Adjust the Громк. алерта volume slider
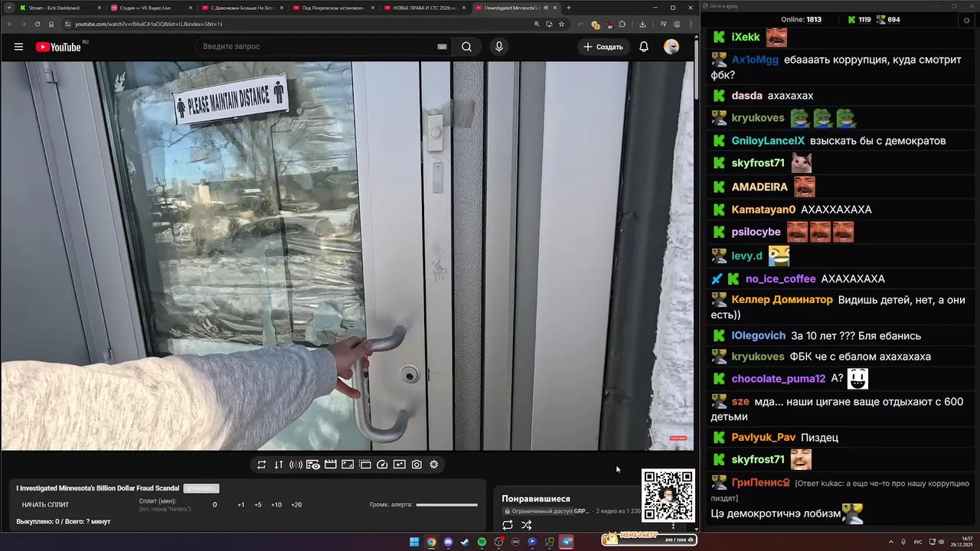980x551 pixels. point(446,505)
